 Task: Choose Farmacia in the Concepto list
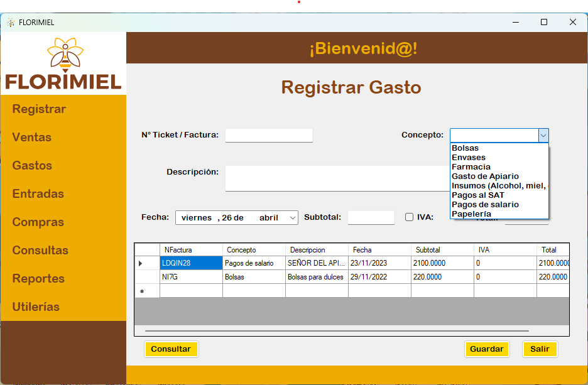pyautogui.click(x=471, y=167)
